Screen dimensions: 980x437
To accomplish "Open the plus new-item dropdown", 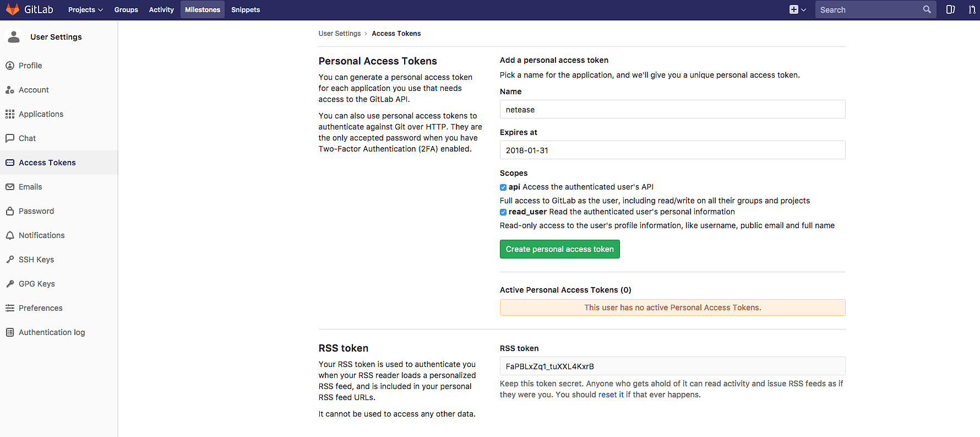I will tap(797, 9).
